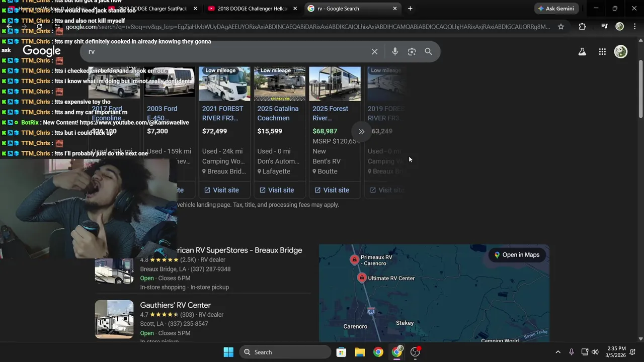Viewport: 644px width, 362px height.
Task: Click Ask Gemini button
Action: coord(557,9)
